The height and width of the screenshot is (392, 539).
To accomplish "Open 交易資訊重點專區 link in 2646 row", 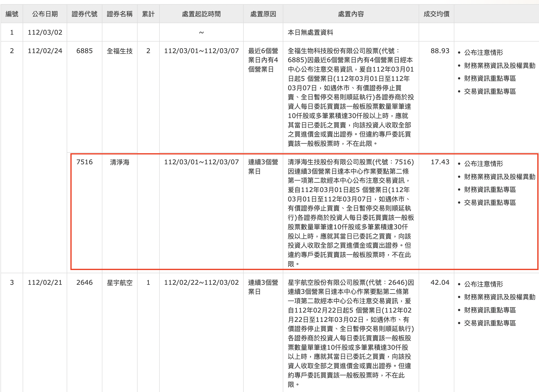I will click(x=490, y=323).
